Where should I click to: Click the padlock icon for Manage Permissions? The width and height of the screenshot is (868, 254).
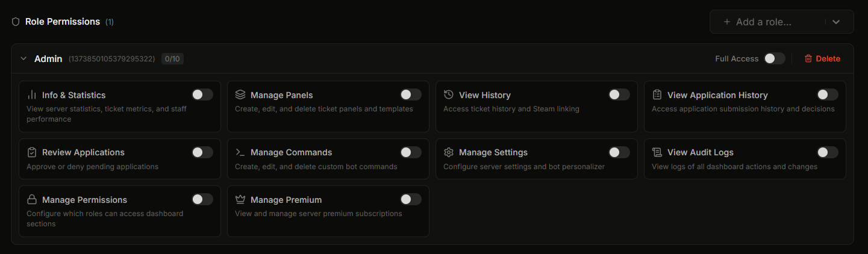click(32, 200)
